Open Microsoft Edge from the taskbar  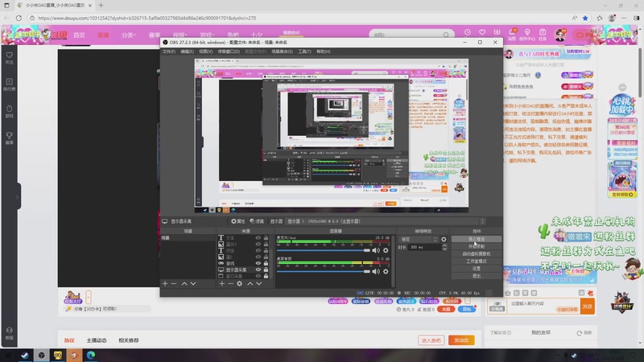[91, 356]
